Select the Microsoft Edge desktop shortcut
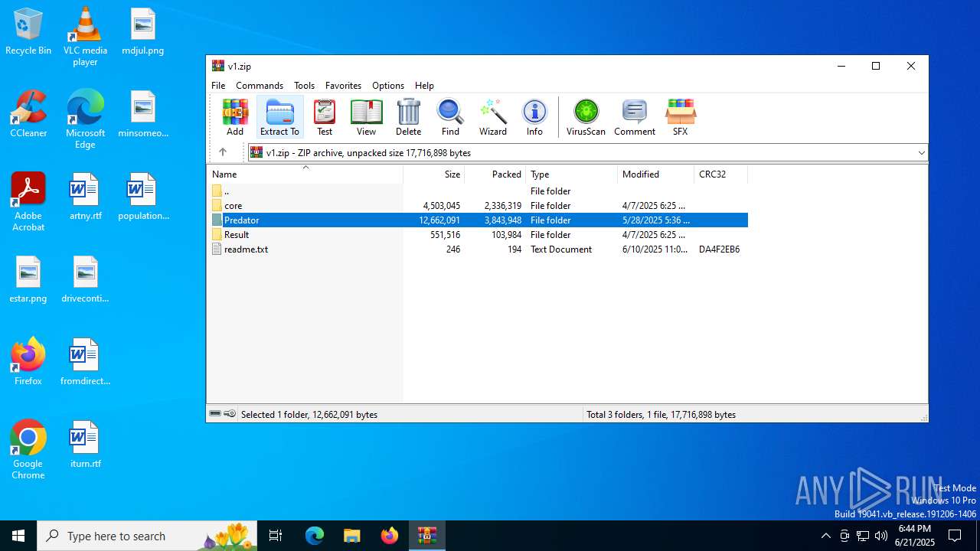The width and height of the screenshot is (980, 551). tap(85, 119)
